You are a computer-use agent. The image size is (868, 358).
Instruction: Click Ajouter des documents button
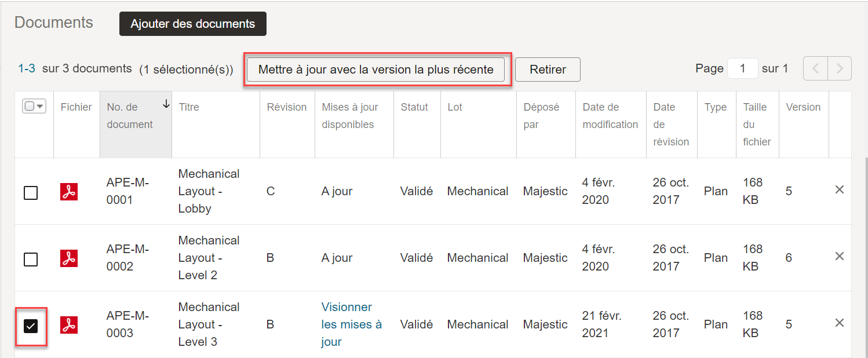[x=193, y=24]
